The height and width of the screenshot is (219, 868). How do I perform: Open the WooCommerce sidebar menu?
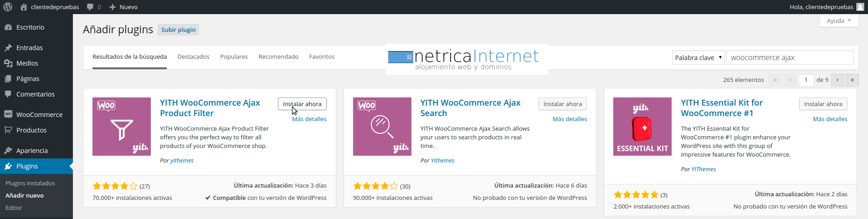pos(39,115)
